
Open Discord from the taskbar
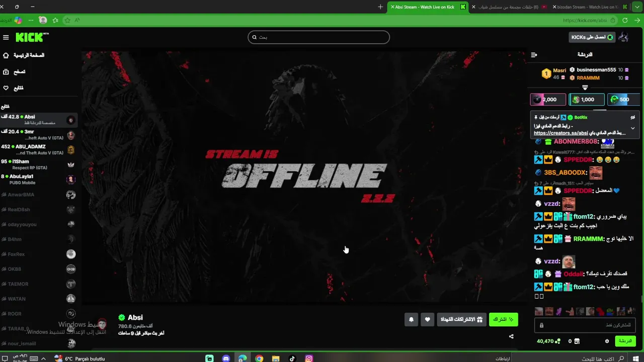[226, 358]
